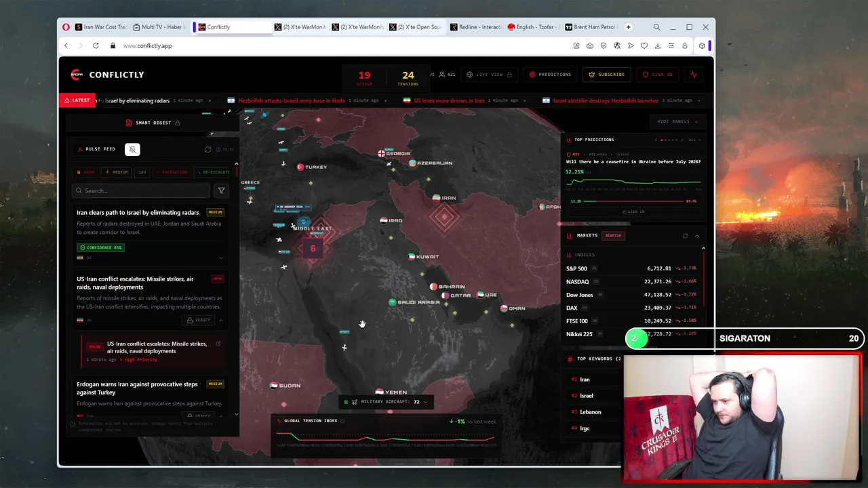Click Verify on the US-Iran conflict card
This screenshot has height=488, width=868.
199,320
